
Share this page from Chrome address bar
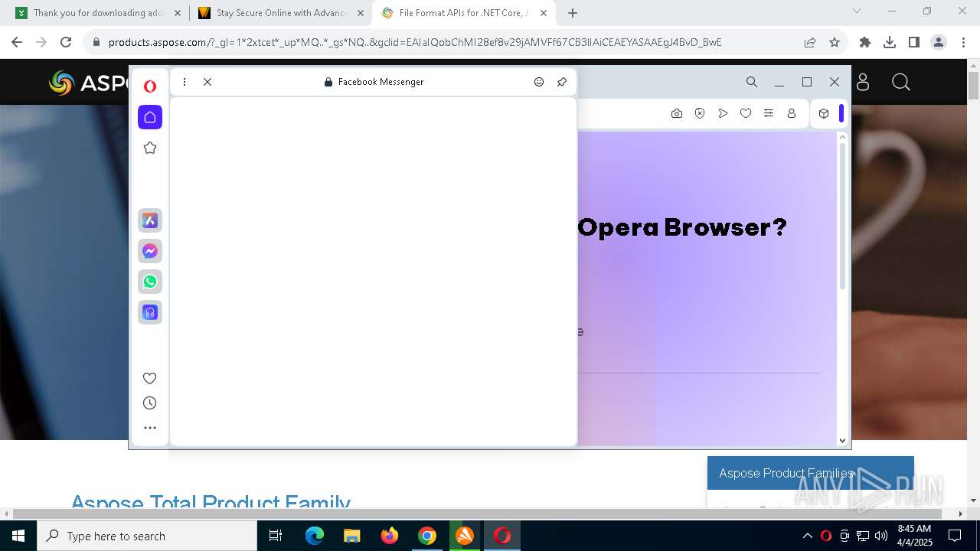point(810,42)
